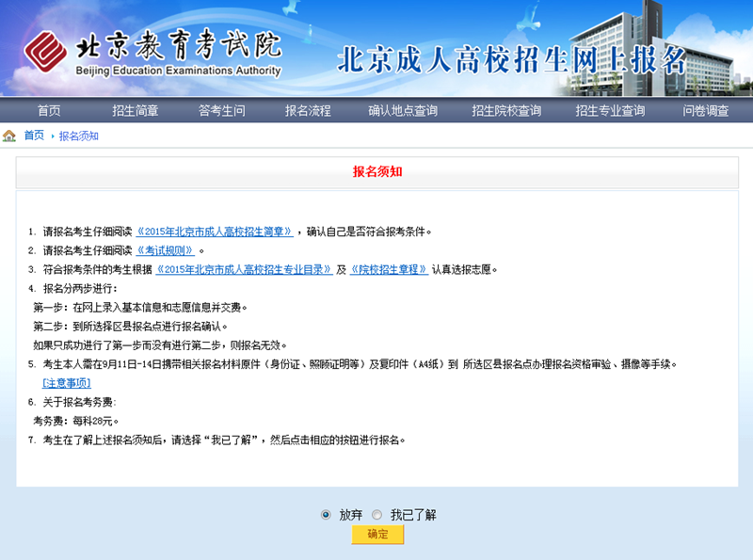Open the 2015年北京市成人高校招生简章 link
753x560 pixels.
point(215,232)
